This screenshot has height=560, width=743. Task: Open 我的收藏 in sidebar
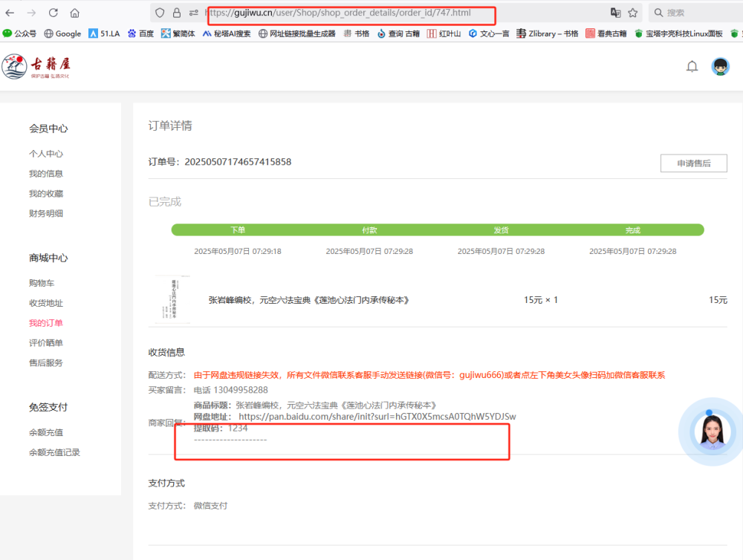(x=46, y=193)
